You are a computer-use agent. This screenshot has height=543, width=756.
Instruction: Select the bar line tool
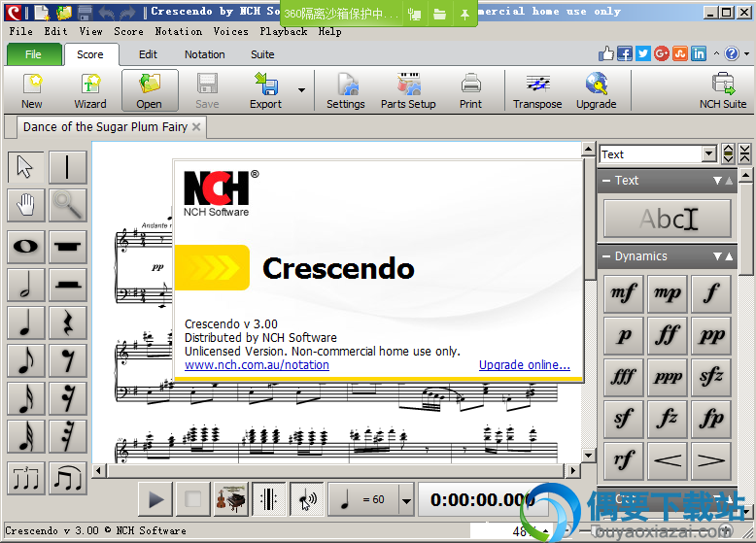tap(67, 167)
